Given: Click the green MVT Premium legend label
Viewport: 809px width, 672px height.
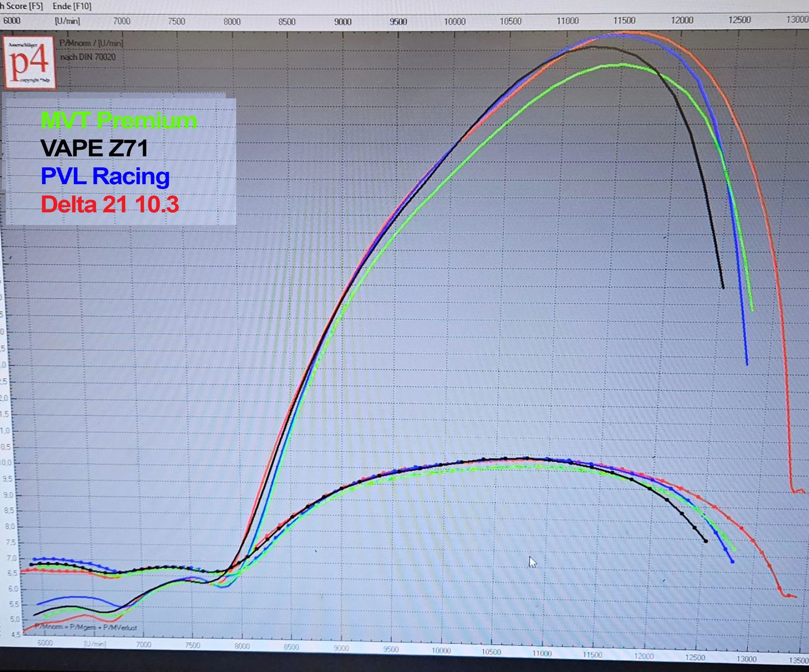Looking at the screenshot, I should click(119, 120).
